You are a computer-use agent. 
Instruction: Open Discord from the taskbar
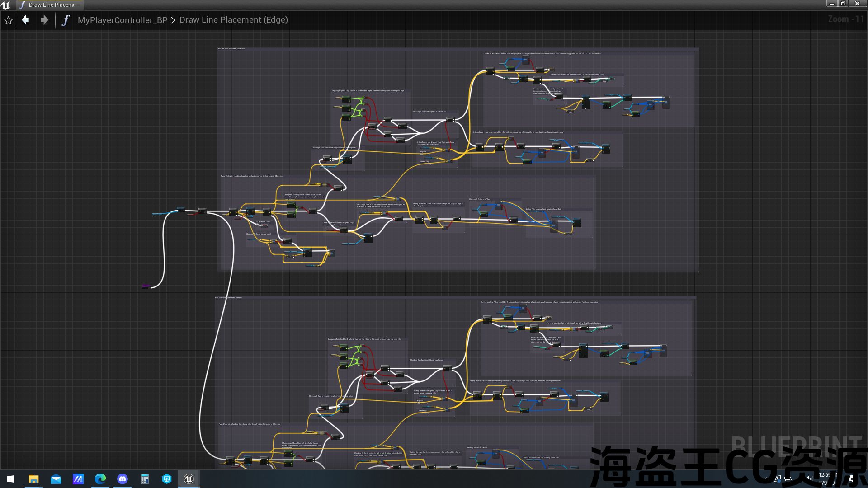pos(122,479)
